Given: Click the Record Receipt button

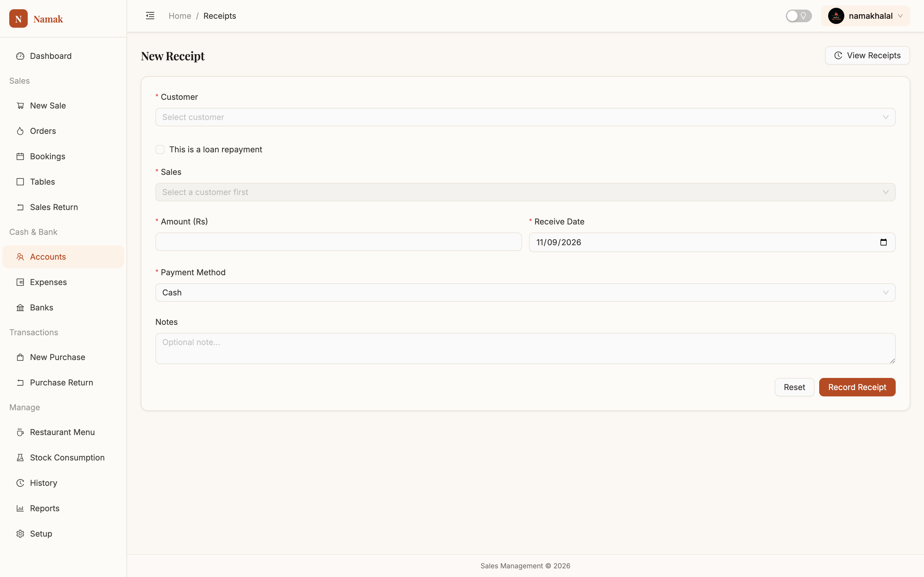Looking at the screenshot, I should tap(857, 387).
